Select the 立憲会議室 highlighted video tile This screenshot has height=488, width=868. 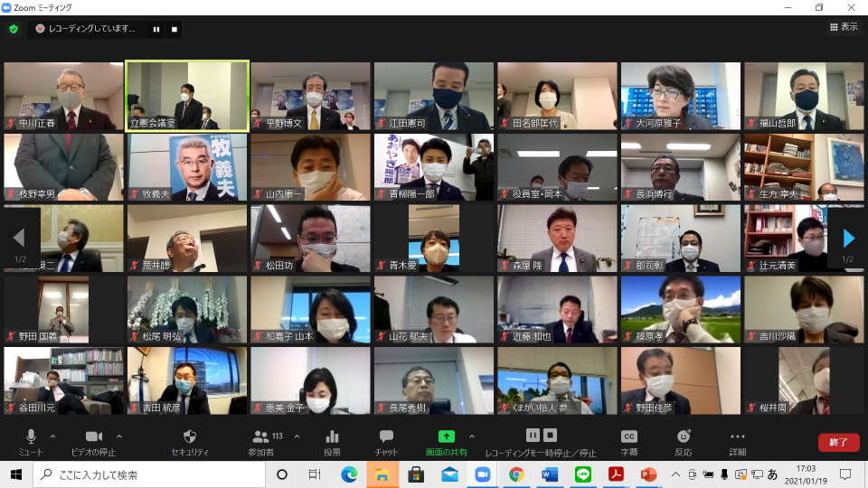tap(187, 96)
